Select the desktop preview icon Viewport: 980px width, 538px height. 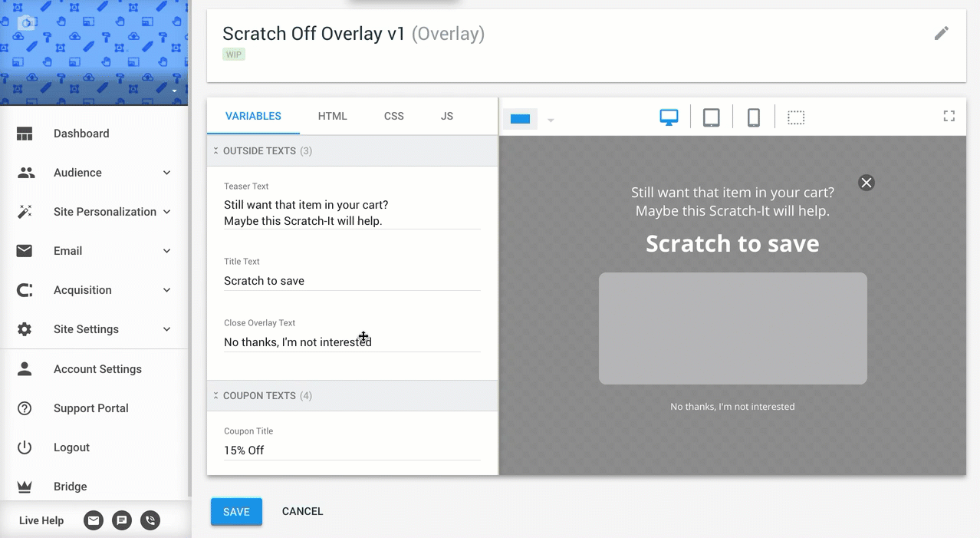point(669,117)
